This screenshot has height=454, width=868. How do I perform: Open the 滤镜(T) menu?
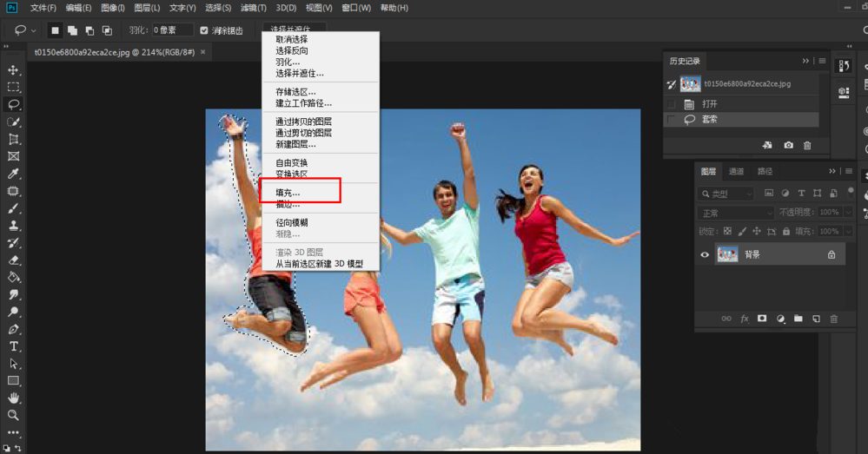tap(253, 8)
